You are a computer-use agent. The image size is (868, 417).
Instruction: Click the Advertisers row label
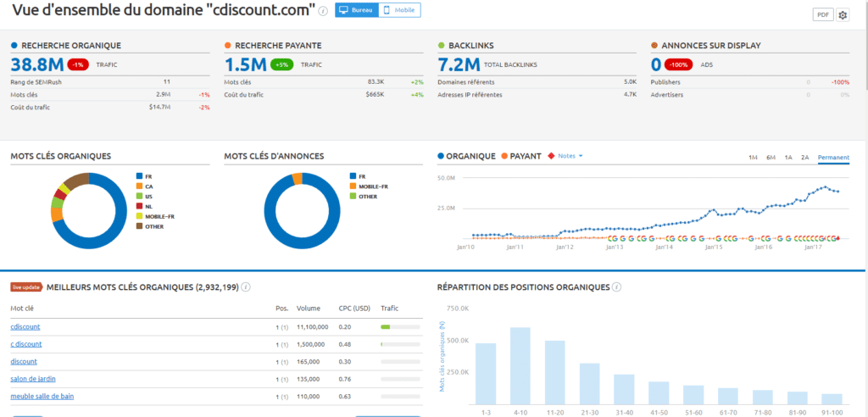pyautogui.click(x=667, y=95)
